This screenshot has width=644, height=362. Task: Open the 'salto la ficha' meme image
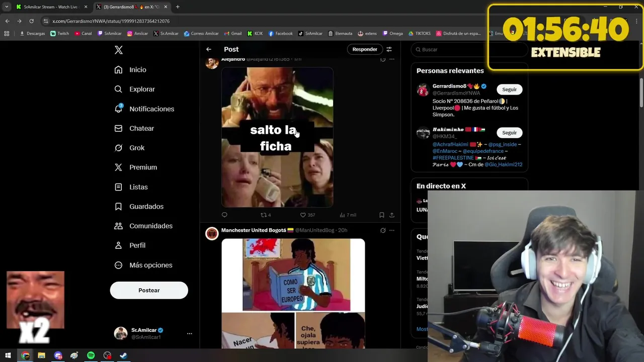coord(277,137)
